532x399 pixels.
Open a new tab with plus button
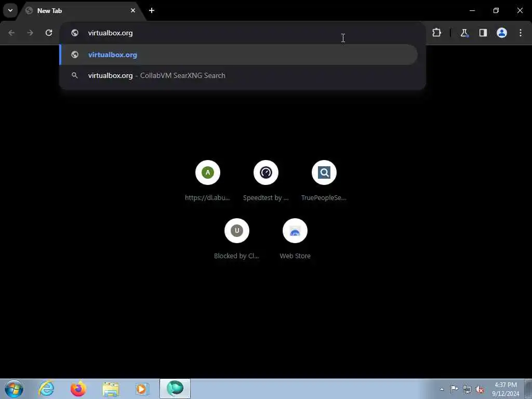152,10
